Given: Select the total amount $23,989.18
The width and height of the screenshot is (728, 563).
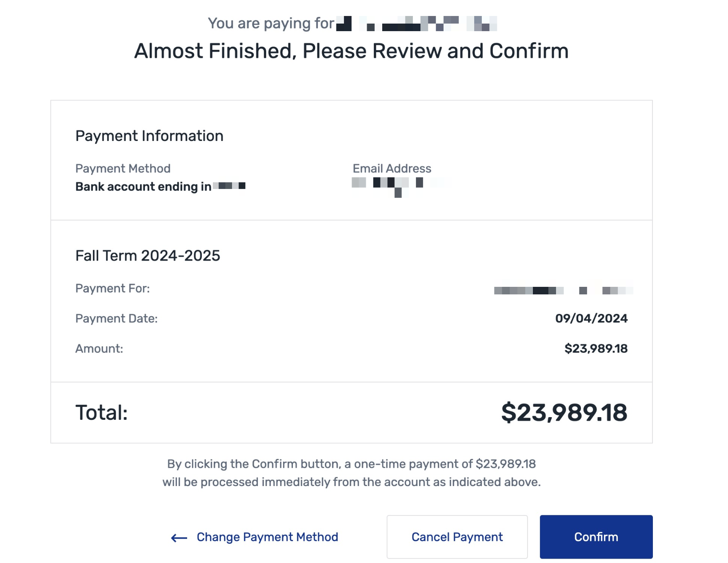Looking at the screenshot, I should pos(564,413).
